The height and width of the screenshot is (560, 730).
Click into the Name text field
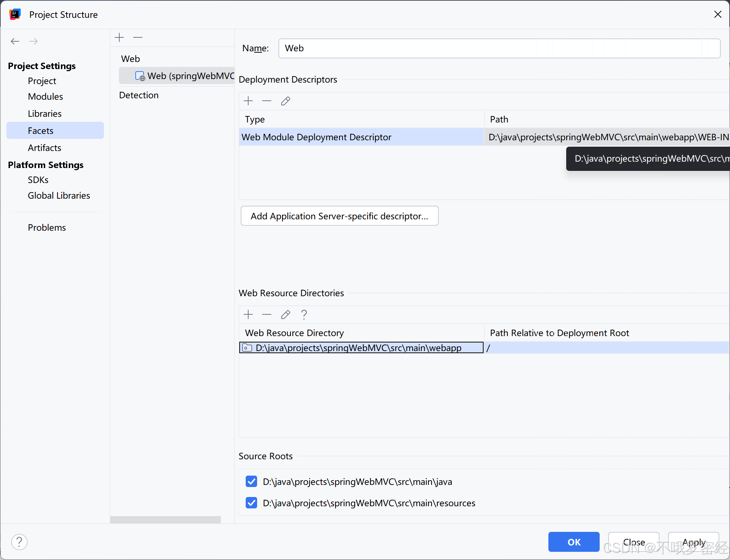coord(499,48)
